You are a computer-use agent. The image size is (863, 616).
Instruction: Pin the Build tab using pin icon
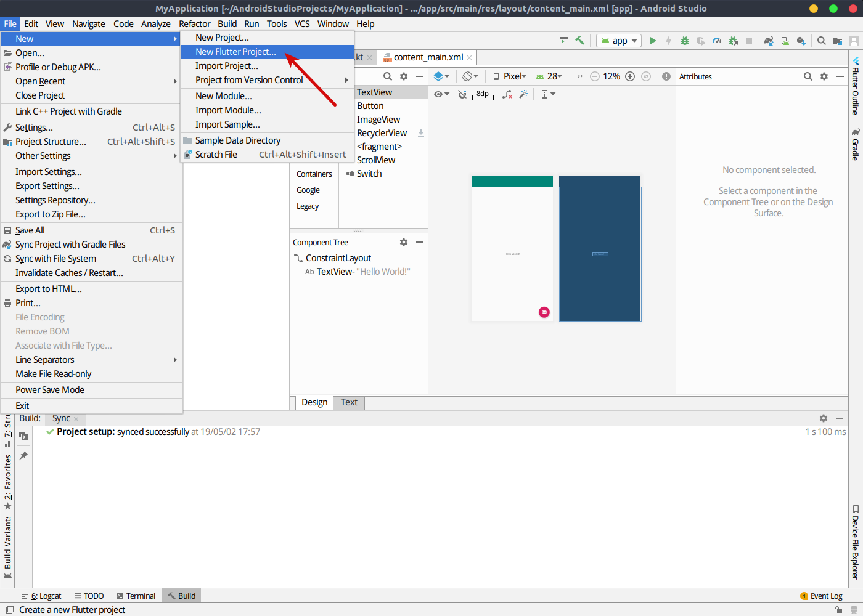(x=23, y=456)
